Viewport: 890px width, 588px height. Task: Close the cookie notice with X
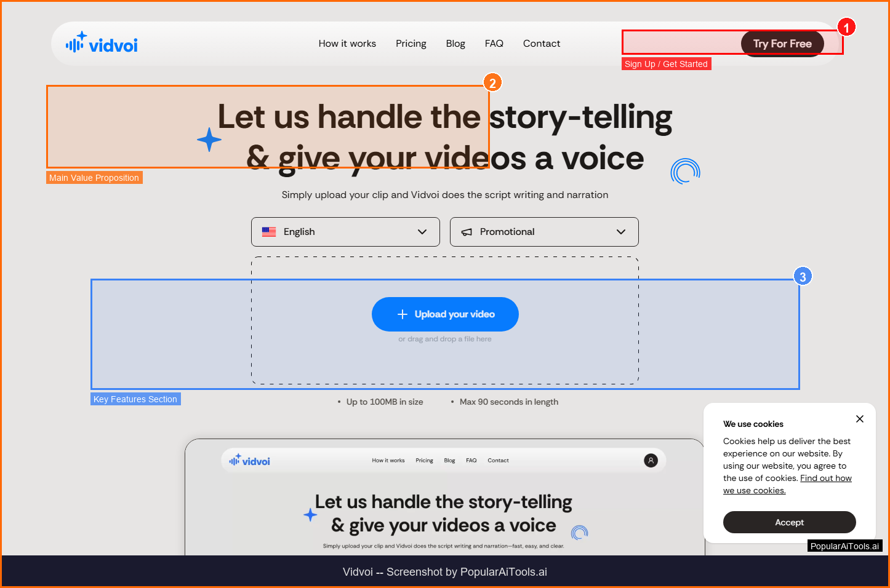point(859,419)
